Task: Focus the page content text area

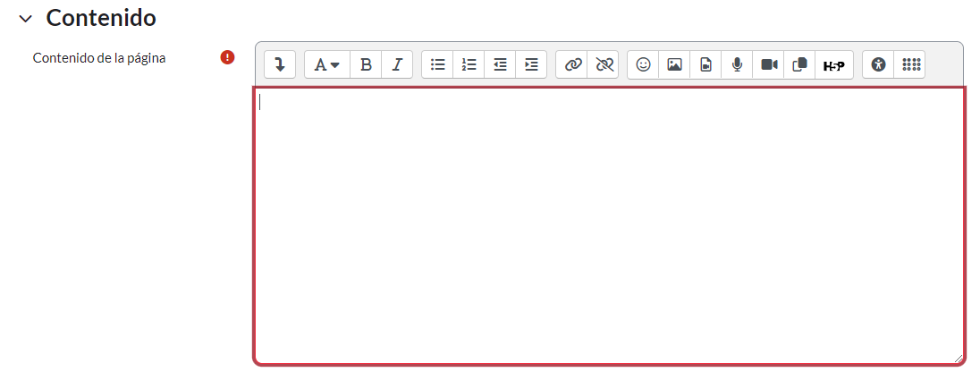Action: (x=610, y=225)
